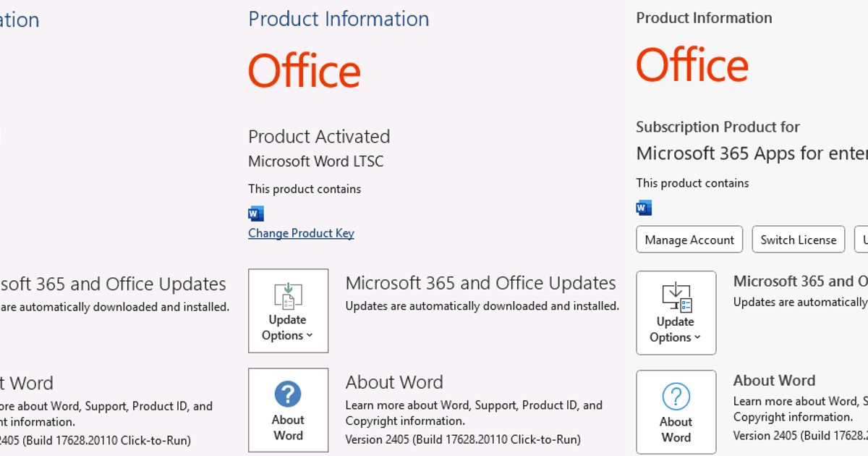Click middle panel 'Version 2405 (Build 17628.20110 Click-to-Run)' text
This screenshot has height=456, width=868.
point(463,439)
